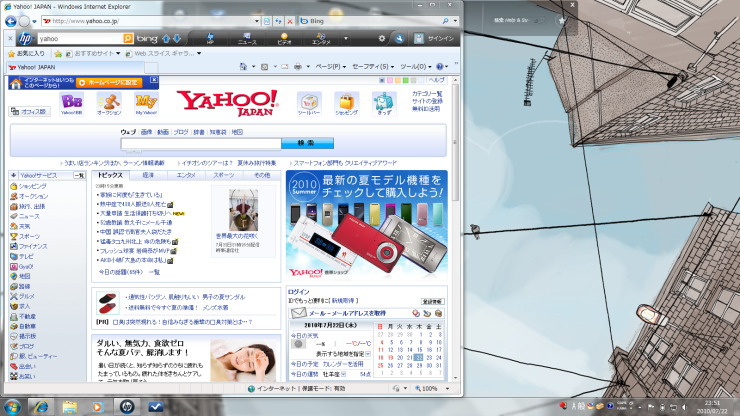The height and width of the screenshot is (416, 740).
Task: Click the blue 検索 search button
Action: (307, 143)
